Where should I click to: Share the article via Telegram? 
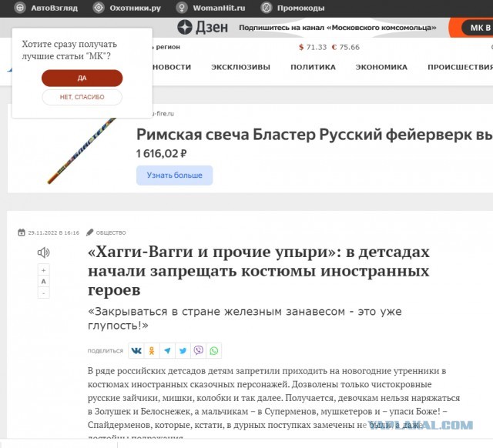[x=167, y=350]
